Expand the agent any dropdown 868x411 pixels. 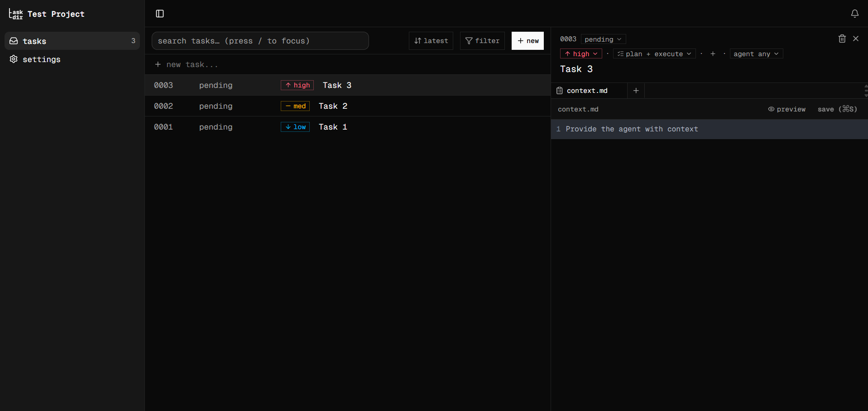tap(756, 53)
